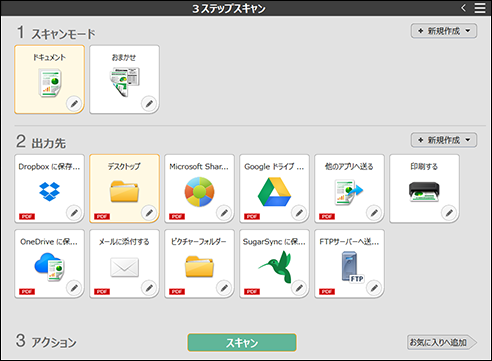Choose 印刷する printer icon
The height and width of the screenshot is (361, 492).
pyautogui.click(x=424, y=192)
